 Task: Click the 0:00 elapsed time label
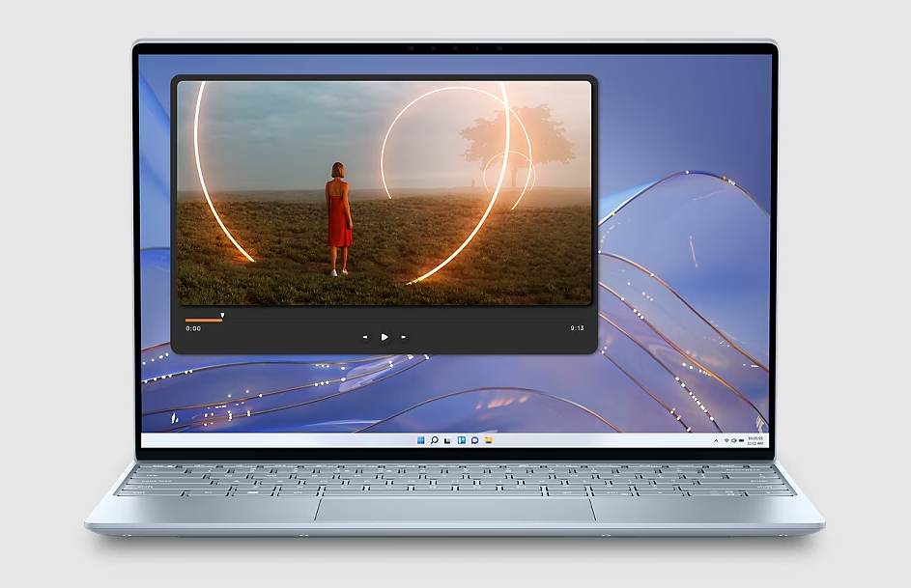pyautogui.click(x=193, y=328)
